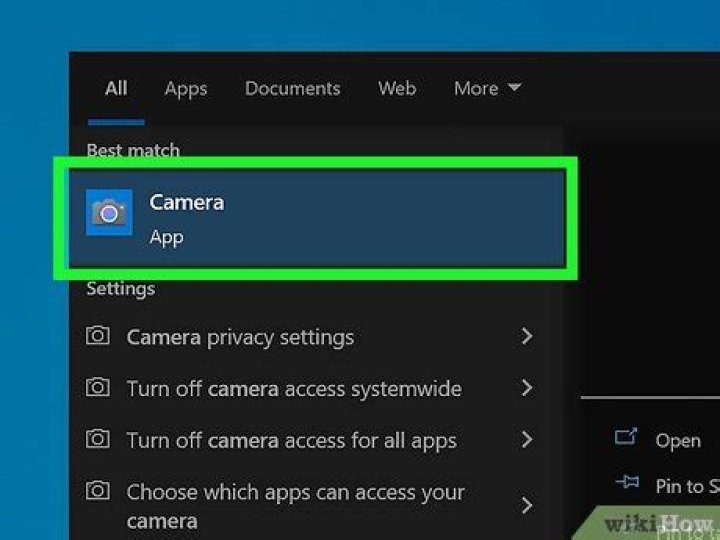Expand chevron for Turn off camera access systemwide
This screenshot has width=720, height=540.
click(527, 388)
